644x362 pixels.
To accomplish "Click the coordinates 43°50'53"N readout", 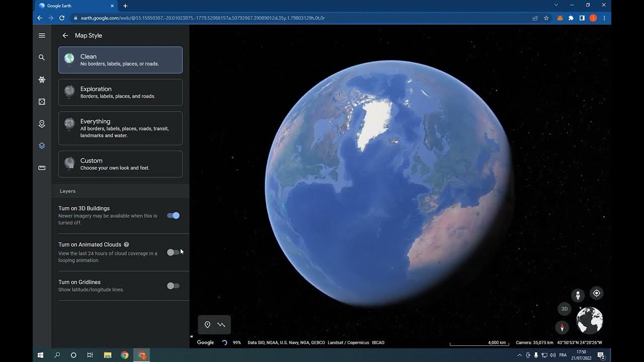I will tap(580, 342).
